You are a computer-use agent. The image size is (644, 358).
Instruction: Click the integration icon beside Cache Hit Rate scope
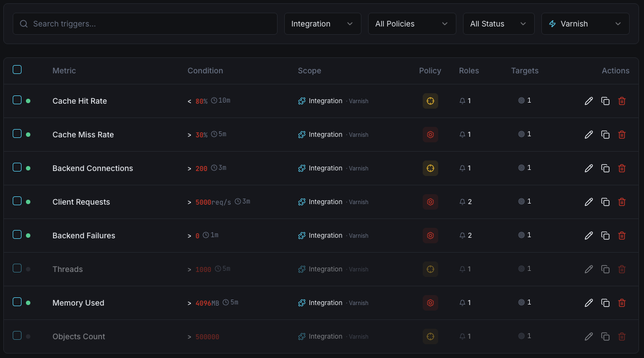pos(302,101)
